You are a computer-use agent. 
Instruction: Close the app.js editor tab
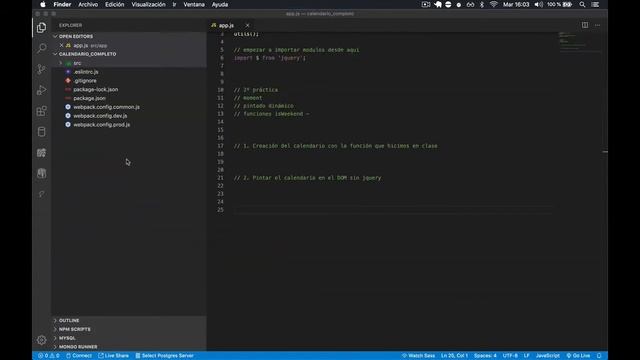coord(247,25)
